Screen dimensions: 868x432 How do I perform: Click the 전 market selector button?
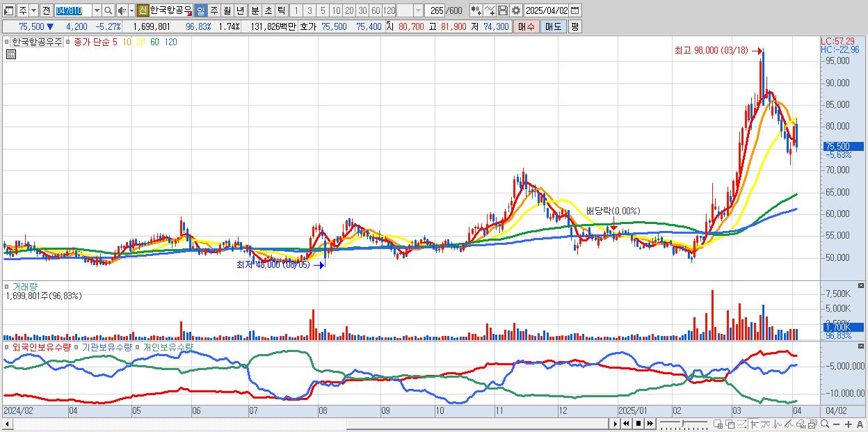tap(46, 10)
